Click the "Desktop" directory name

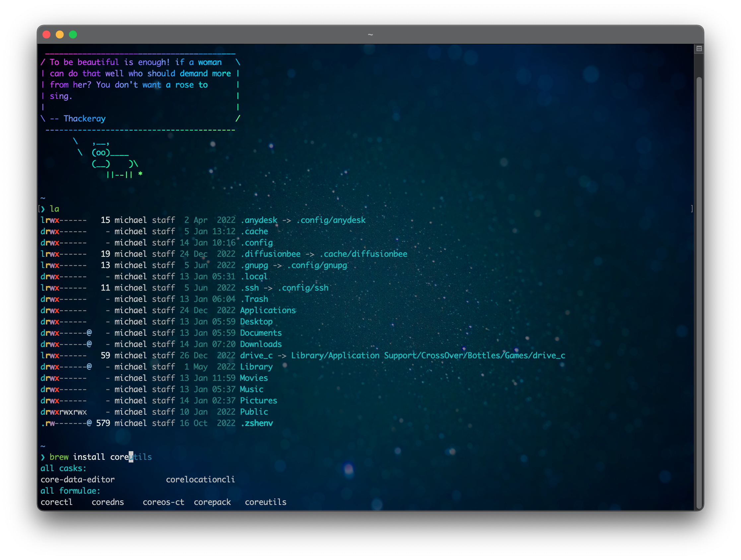[x=256, y=322]
